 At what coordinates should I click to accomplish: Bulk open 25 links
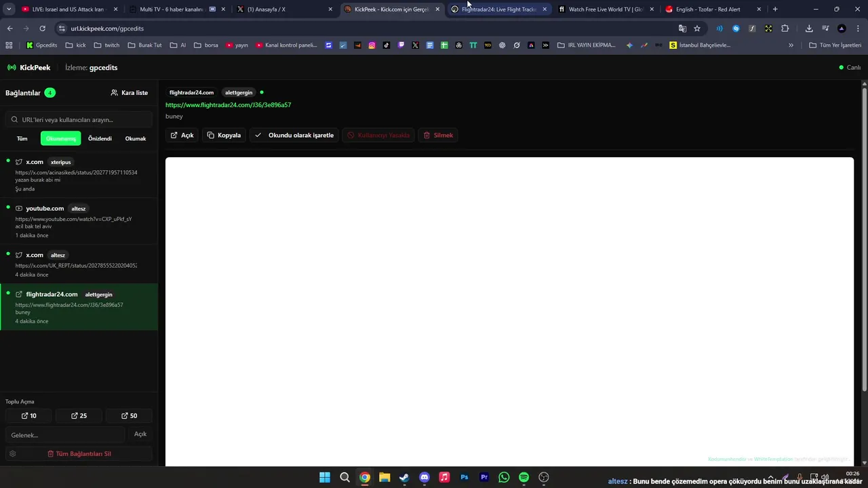pyautogui.click(x=79, y=415)
